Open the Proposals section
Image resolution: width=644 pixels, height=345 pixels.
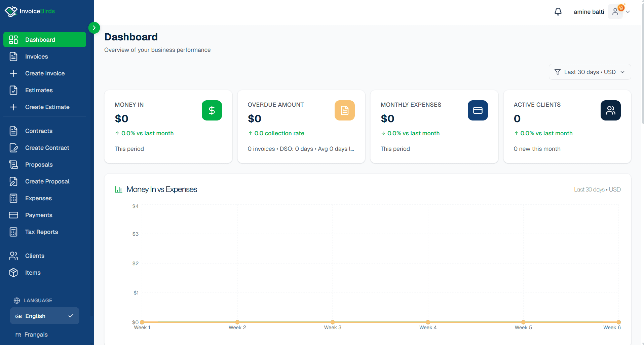click(45, 165)
